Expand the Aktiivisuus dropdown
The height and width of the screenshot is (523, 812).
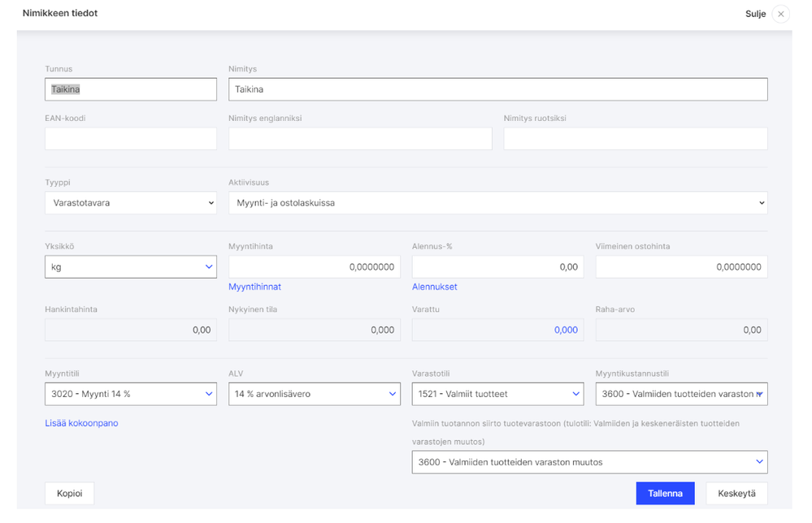click(x=497, y=203)
